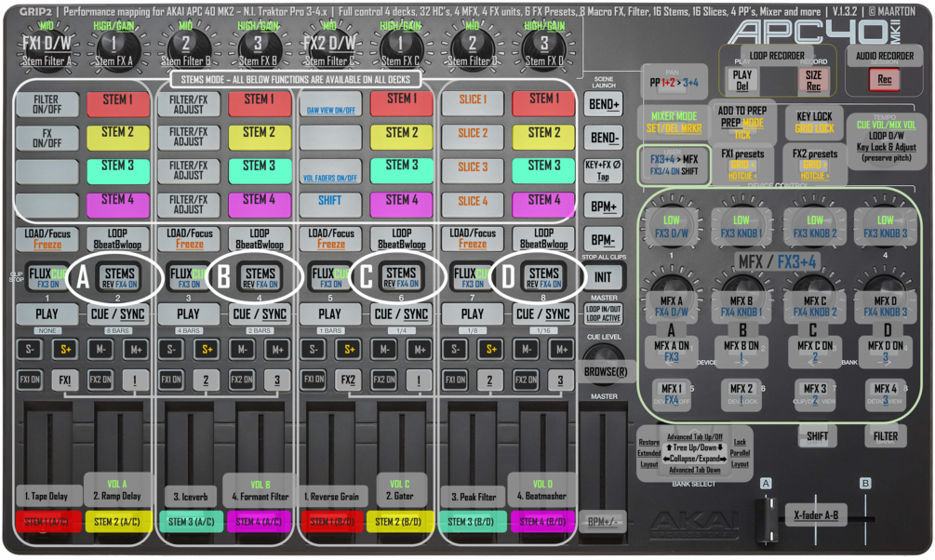935x560 pixels.
Task: Select the MFX 3 button
Action: pos(815,394)
